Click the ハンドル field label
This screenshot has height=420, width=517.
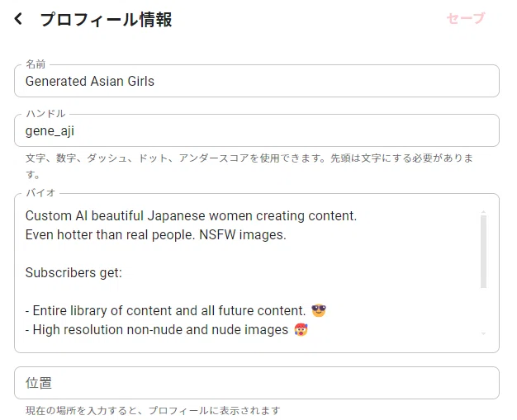[x=45, y=114]
